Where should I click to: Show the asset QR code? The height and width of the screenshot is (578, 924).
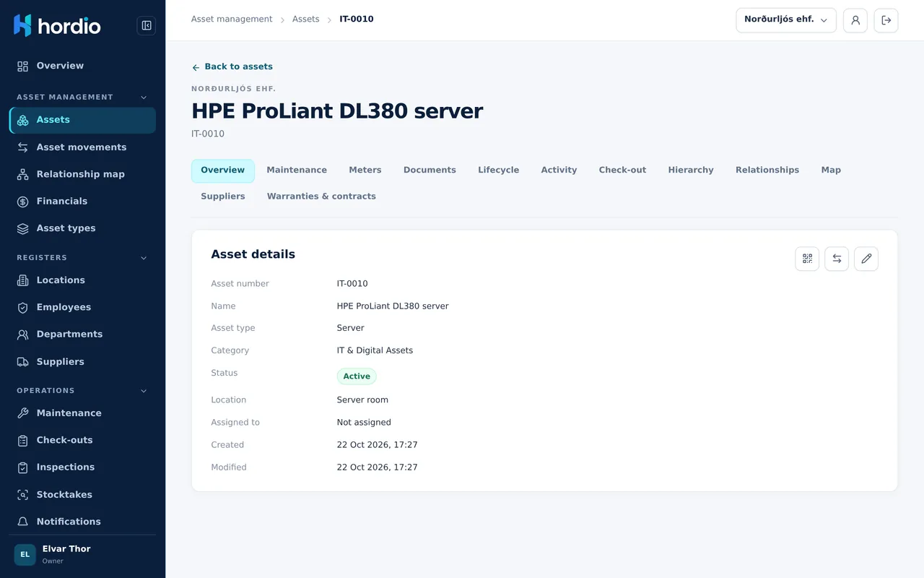click(807, 259)
